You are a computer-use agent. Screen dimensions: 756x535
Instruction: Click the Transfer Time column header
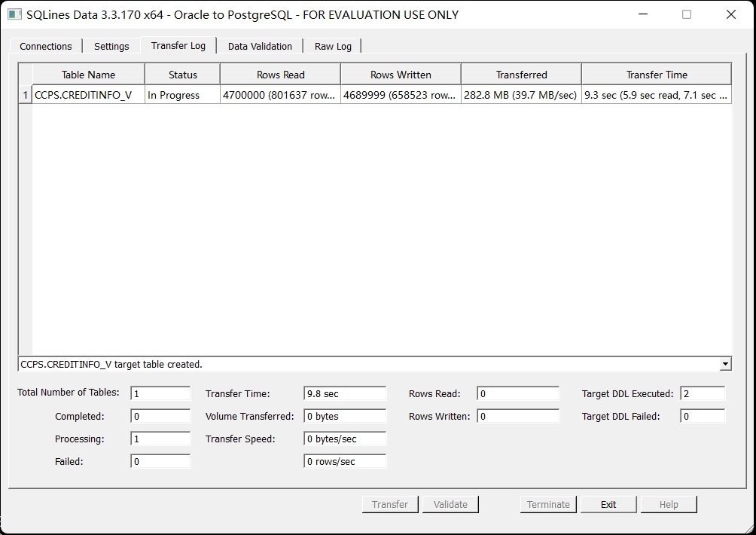[657, 75]
